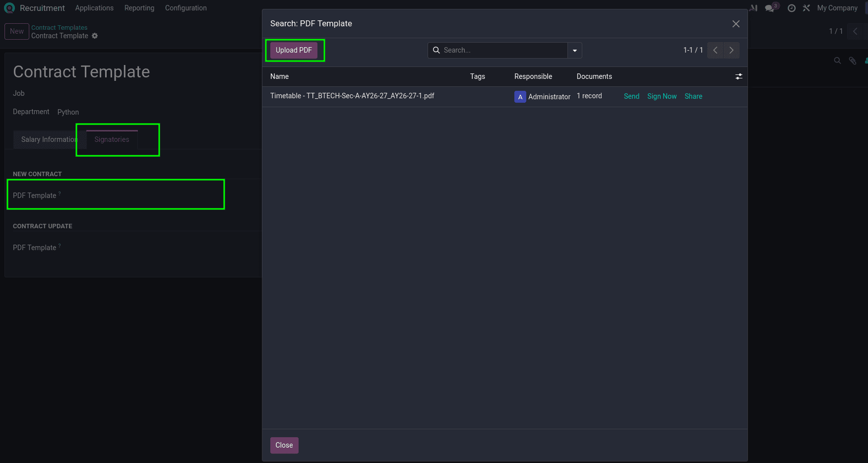
Task: Go to previous page in dialog pager
Action: click(x=715, y=50)
